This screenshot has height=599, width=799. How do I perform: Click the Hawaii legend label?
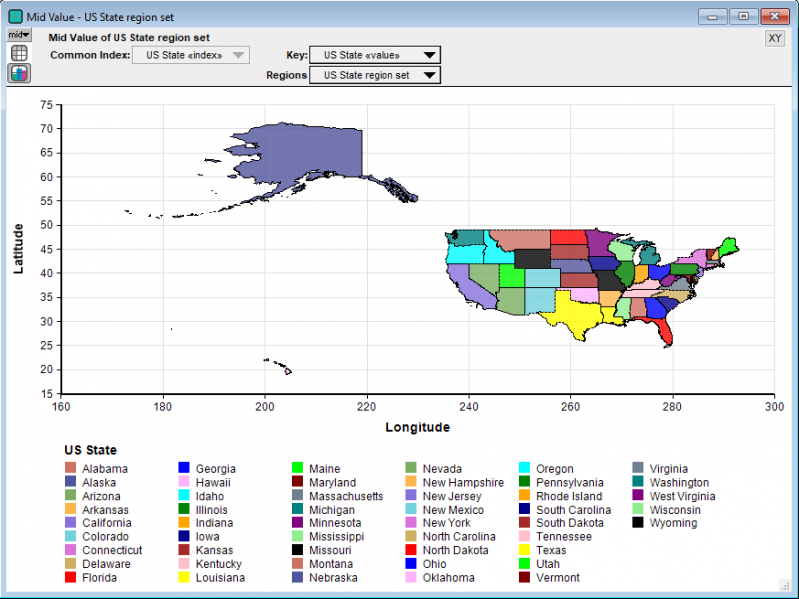(213, 482)
